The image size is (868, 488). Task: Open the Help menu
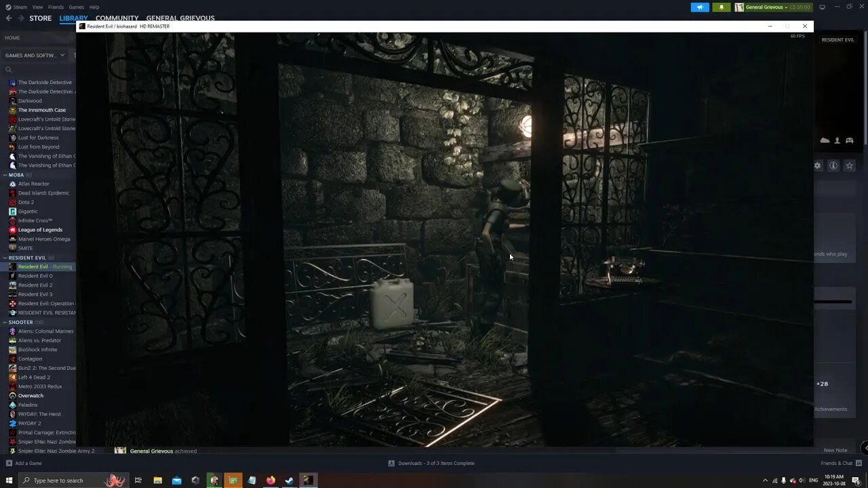tap(94, 7)
